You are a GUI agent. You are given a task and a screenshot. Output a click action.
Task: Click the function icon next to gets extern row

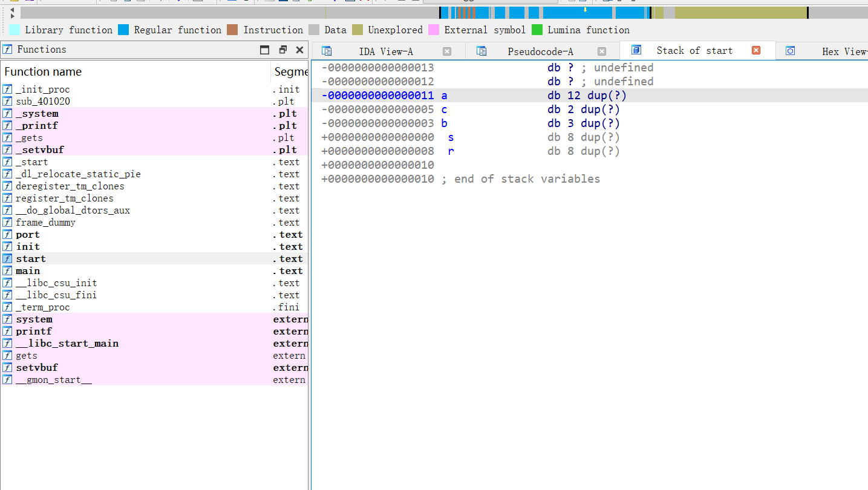(x=7, y=356)
